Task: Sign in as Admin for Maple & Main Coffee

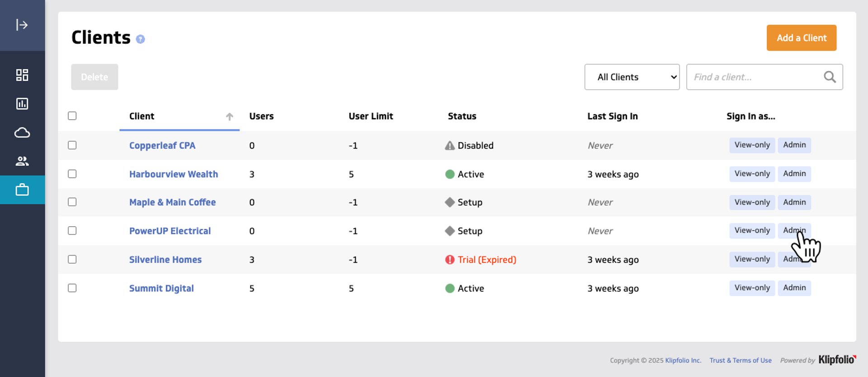Action: (x=794, y=202)
